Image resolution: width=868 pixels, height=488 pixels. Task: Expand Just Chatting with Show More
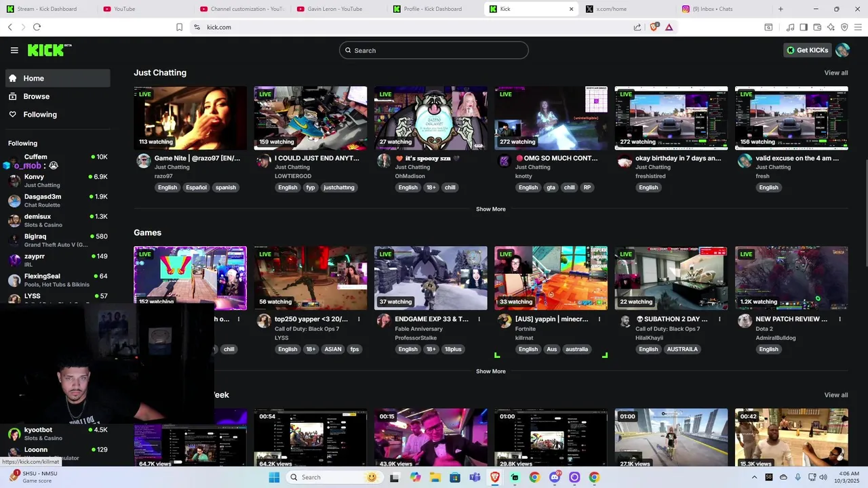click(490, 209)
